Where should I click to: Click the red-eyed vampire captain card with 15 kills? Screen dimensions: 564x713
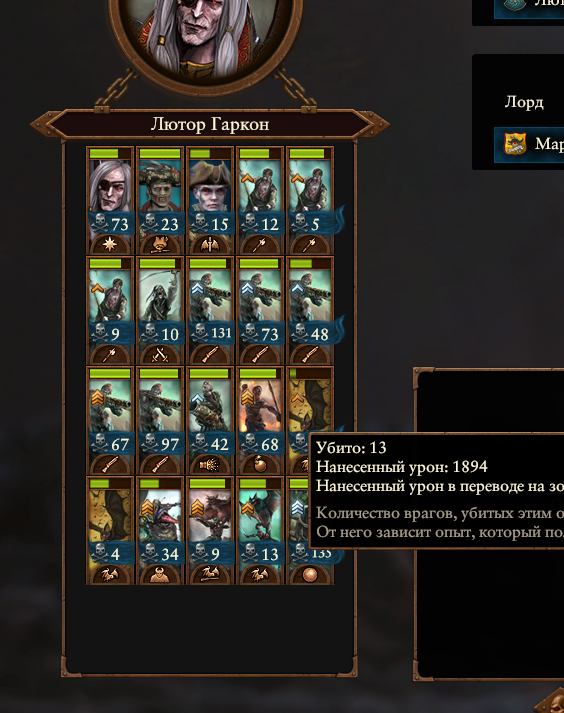[210, 200]
